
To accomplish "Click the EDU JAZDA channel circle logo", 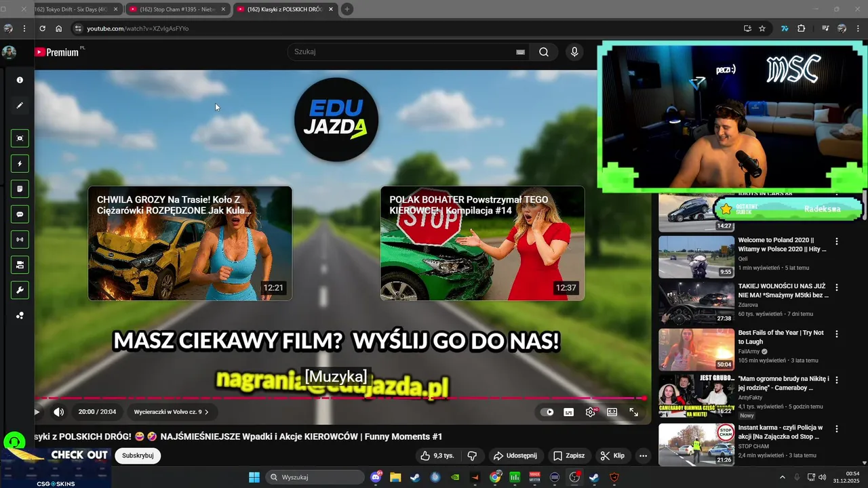I will [x=336, y=119].
